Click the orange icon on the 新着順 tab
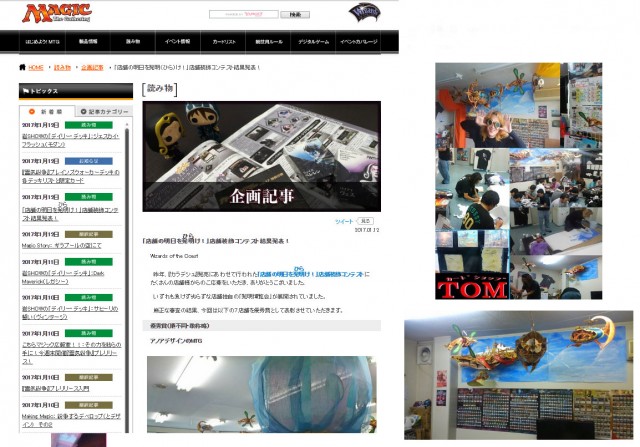Image resolution: width=640 pixels, height=447 pixels. tap(32, 111)
